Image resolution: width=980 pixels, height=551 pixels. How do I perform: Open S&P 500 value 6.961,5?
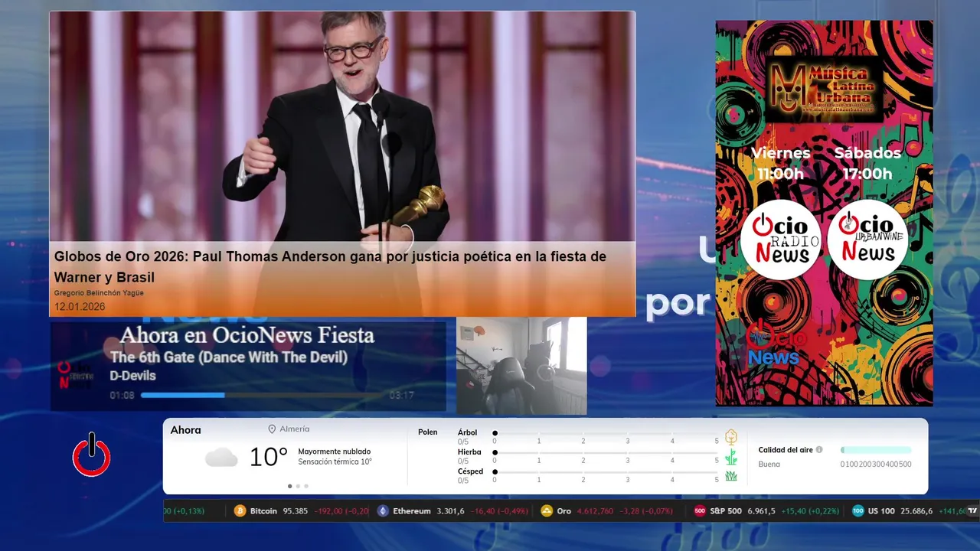pos(761,510)
